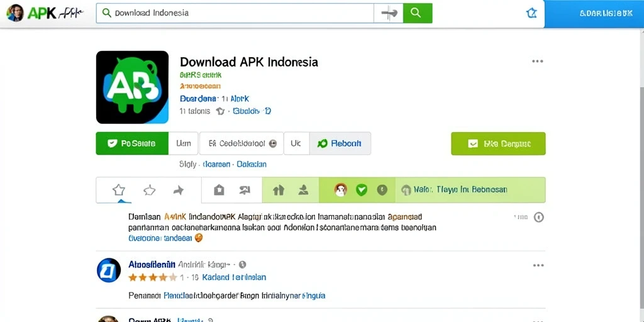Image resolution: width=644 pixels, height=322 pixels.
Task: Open the blue 'Doerdena' developer link
Action: coord(198,99)
